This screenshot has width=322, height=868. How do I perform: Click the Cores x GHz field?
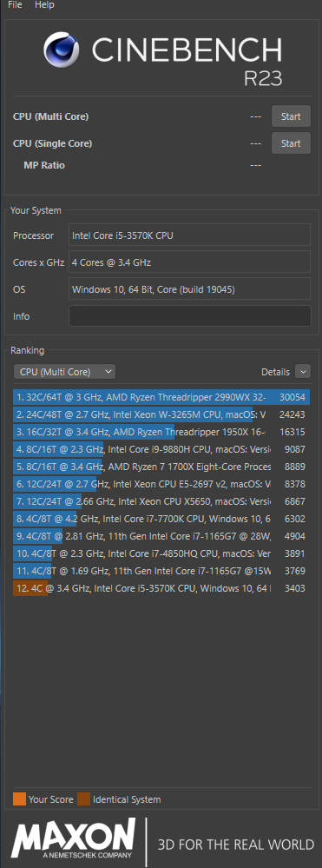point(189,262)
